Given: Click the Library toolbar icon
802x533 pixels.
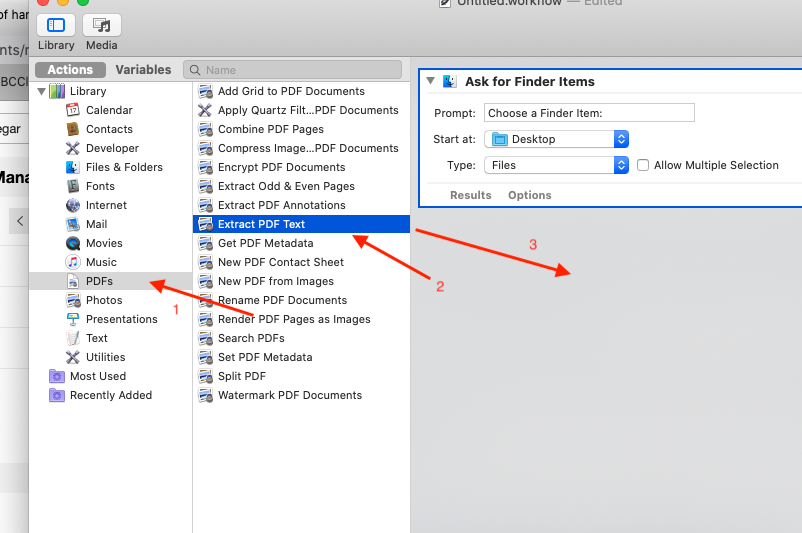Looking at the screenshot, I should pyautogui.click(x=56, y=25).
